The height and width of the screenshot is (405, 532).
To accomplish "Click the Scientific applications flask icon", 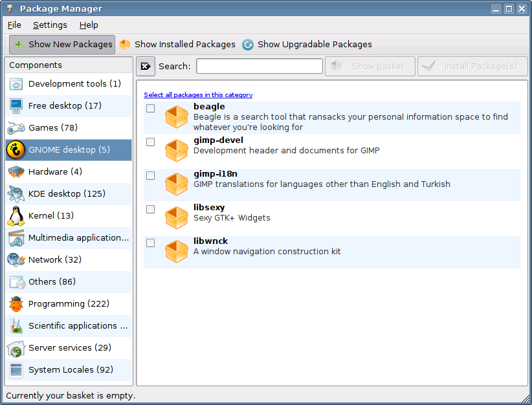I will pyautogui.click(x=16, y=325).
